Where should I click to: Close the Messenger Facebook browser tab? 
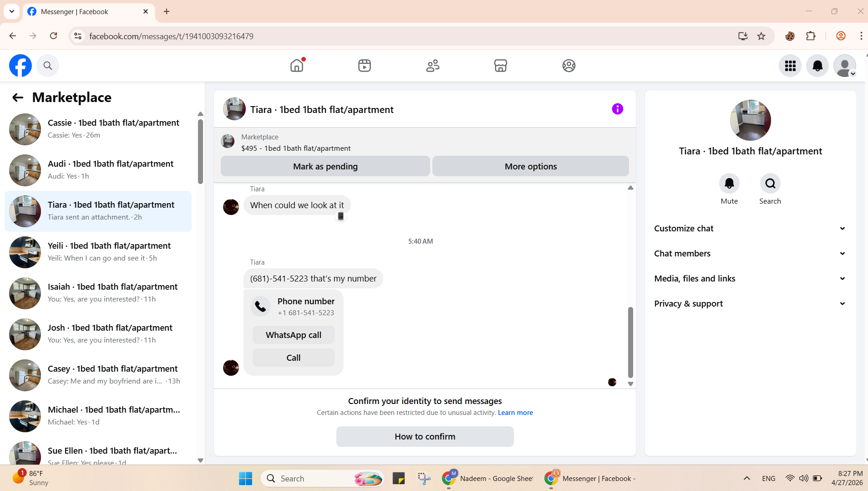point(146,11)
